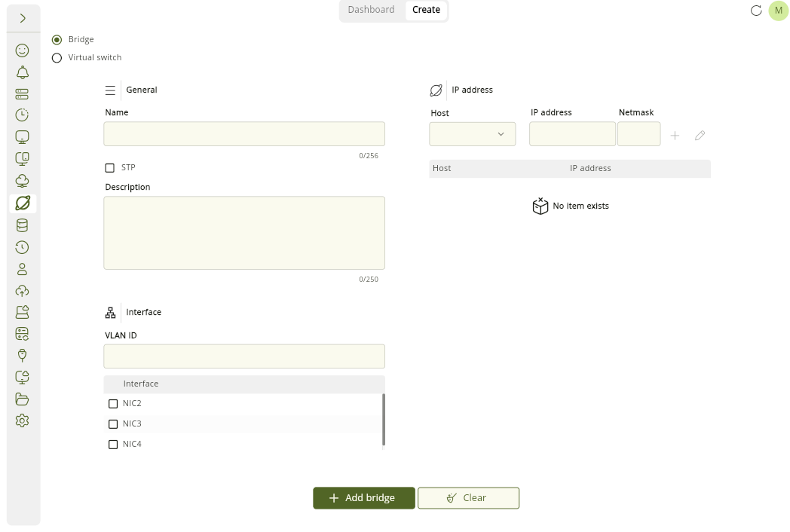
Task: Open notifications bell in sidebar
Action: pyautogui.click(x=22, y=72)
